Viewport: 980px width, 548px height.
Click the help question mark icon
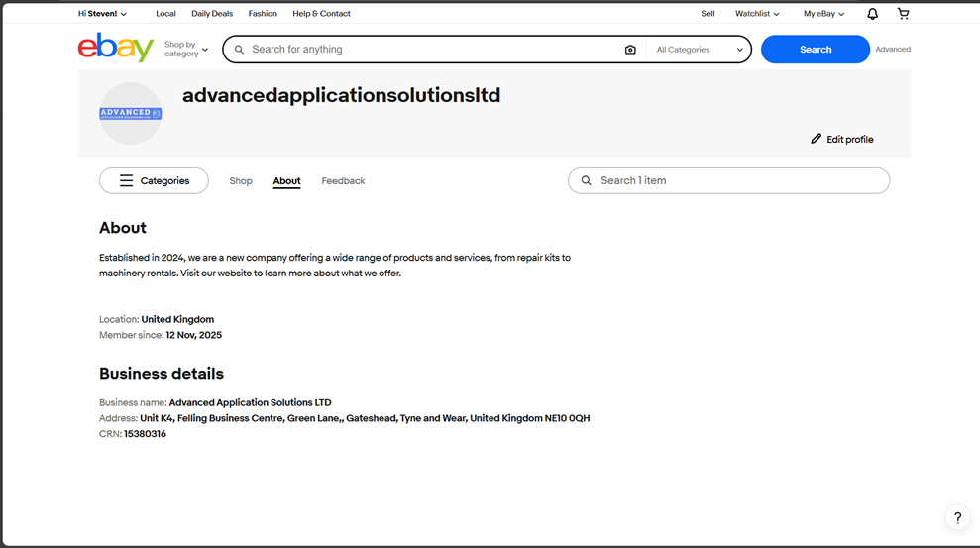pos(957,518)
